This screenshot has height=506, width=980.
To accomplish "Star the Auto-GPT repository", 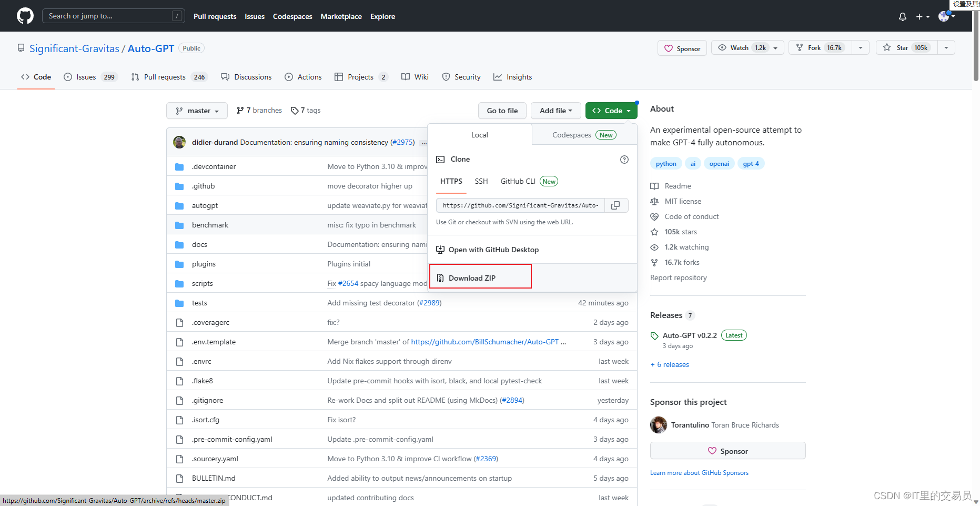I will click(906, 48).
